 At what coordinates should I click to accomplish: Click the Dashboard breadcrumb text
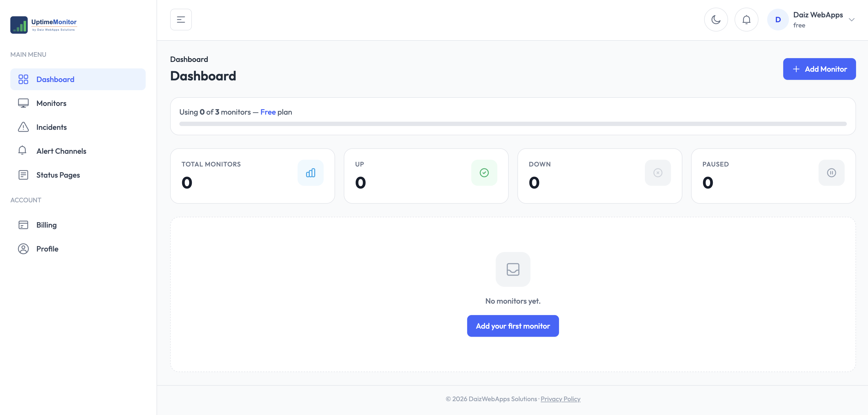click(189, 59)
